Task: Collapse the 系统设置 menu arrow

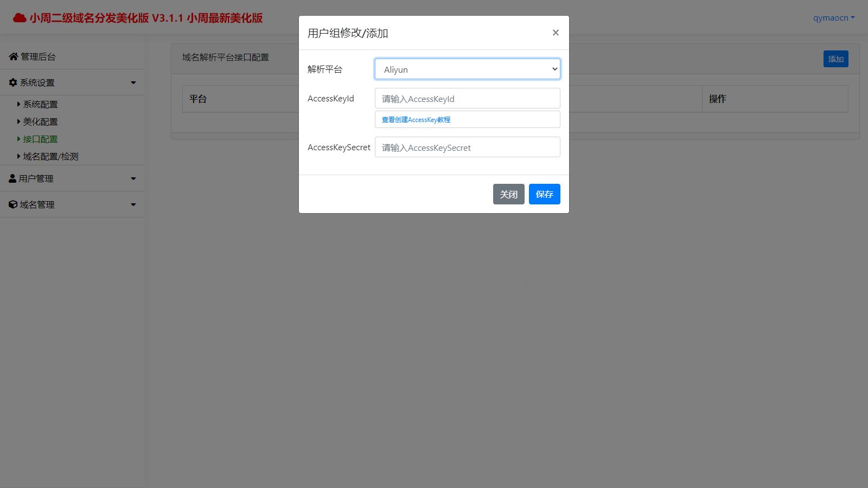Action: [133, 83]
